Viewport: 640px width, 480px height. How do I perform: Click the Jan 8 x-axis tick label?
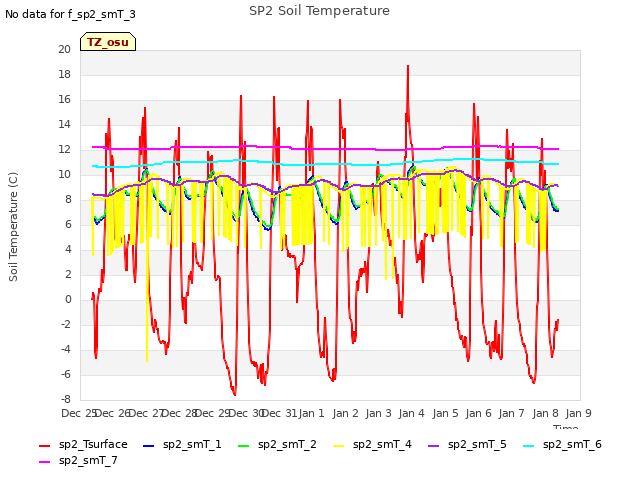[x=545, y=413]
